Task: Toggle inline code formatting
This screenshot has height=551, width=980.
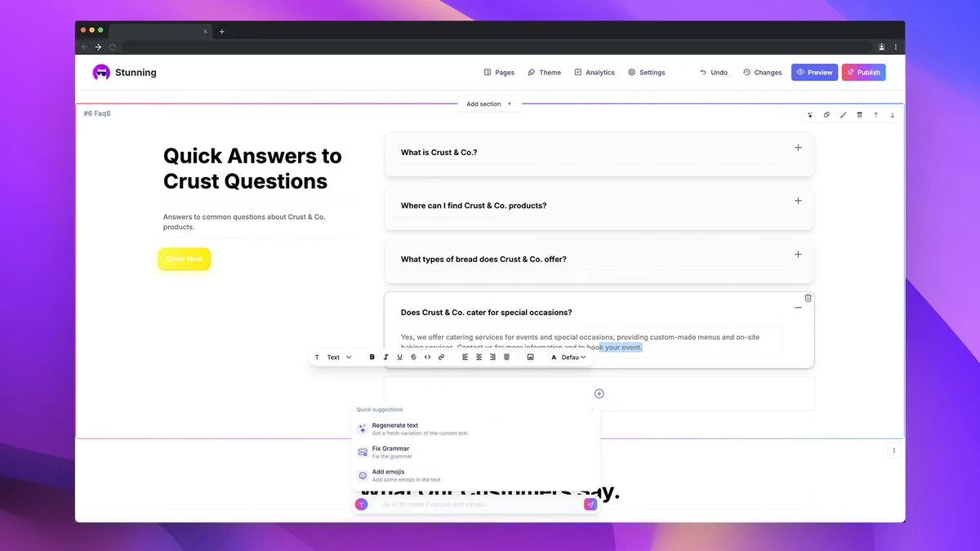Action: click(x=427, y=358)
